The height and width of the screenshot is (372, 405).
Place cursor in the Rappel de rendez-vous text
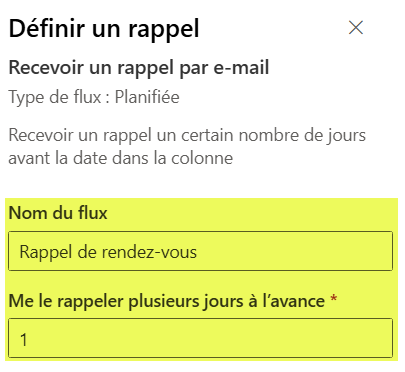click(x=108, y=252)
